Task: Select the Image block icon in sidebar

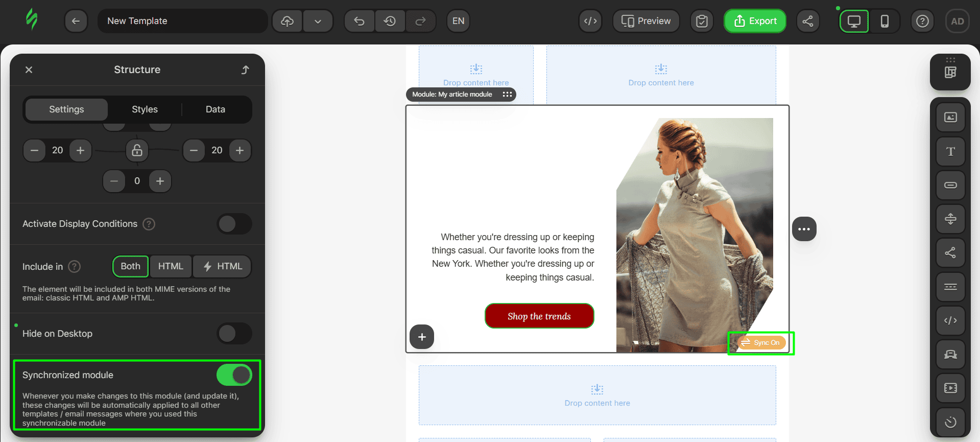Action: (950, 118)
